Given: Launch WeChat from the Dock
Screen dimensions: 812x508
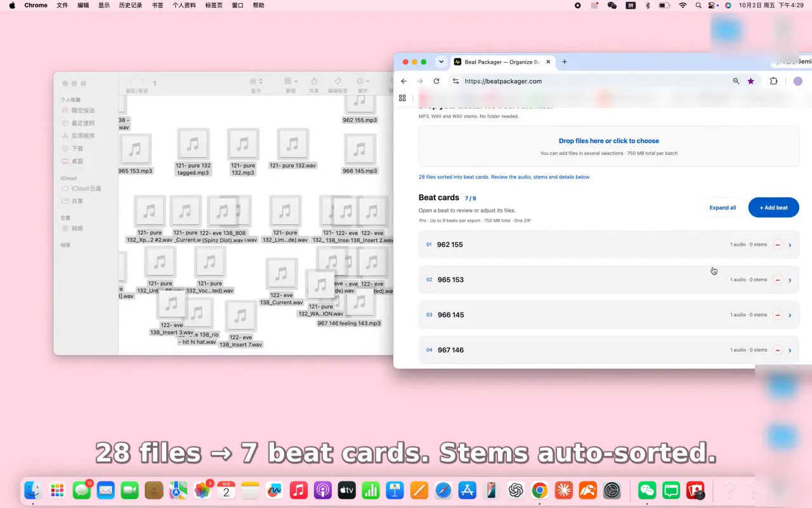Looking at the screenshot, I should [x=647, y=490].
